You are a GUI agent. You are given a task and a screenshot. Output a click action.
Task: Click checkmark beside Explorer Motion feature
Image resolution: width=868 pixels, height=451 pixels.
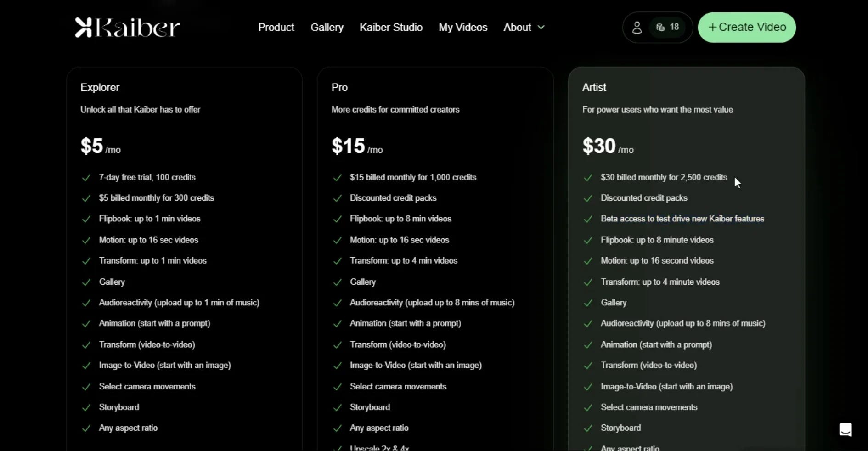coord(87,240)
